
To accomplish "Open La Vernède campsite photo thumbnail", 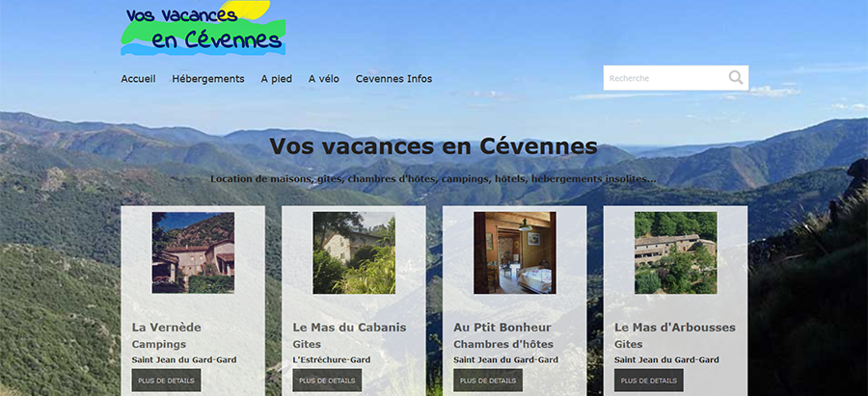I will point(193,252).
